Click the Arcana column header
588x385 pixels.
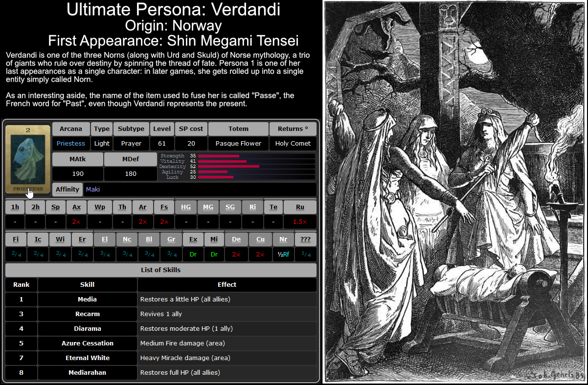click(x=70, y=129)
